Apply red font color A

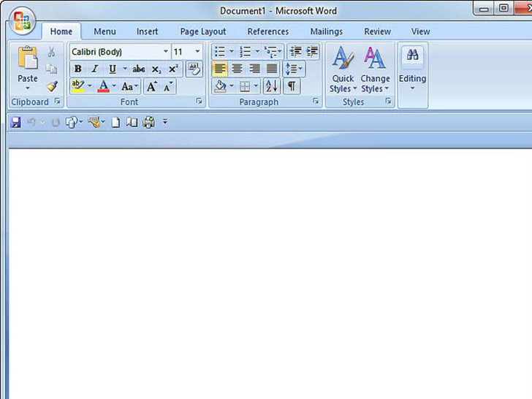pos(104,86)
